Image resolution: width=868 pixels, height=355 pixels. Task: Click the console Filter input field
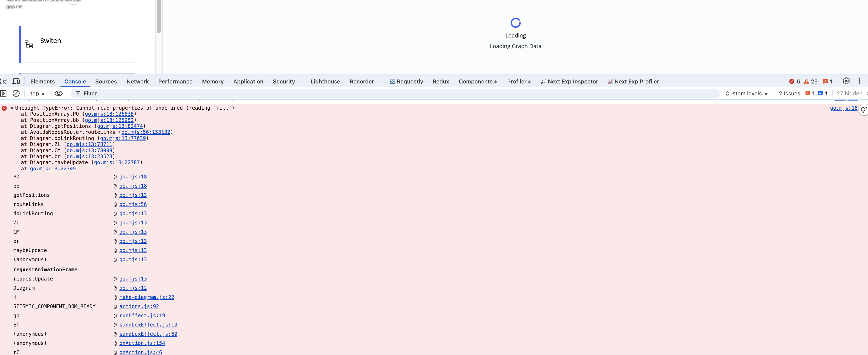click(395, 93)
